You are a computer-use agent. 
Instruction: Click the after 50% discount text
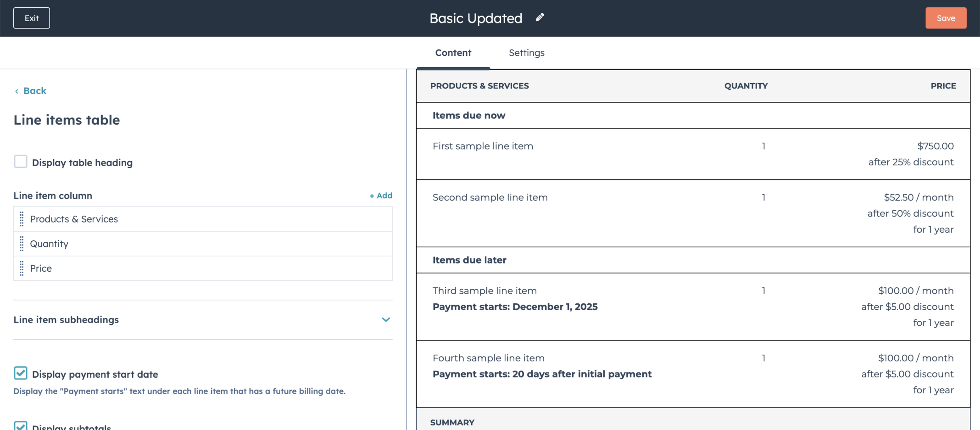[x=911, y=213]
